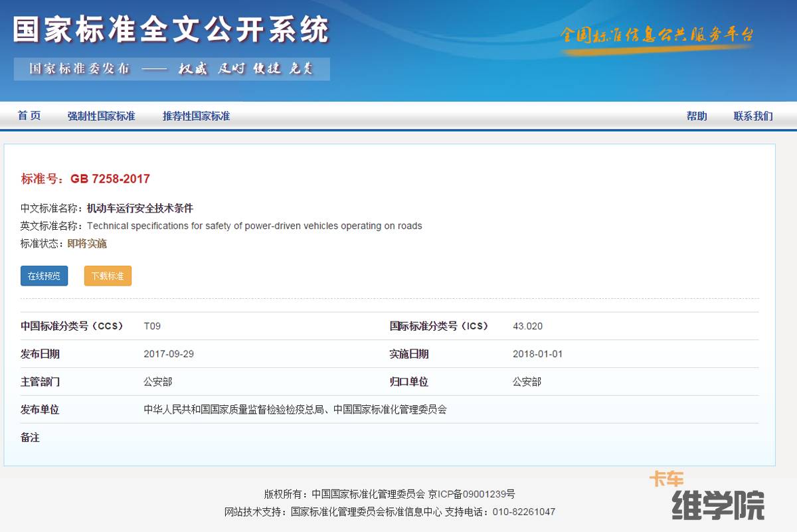This screenshot has width=797, height=532.
Task: Click the 在线预览 preview button
Action: pyautogui.click(x=44, y=276)
